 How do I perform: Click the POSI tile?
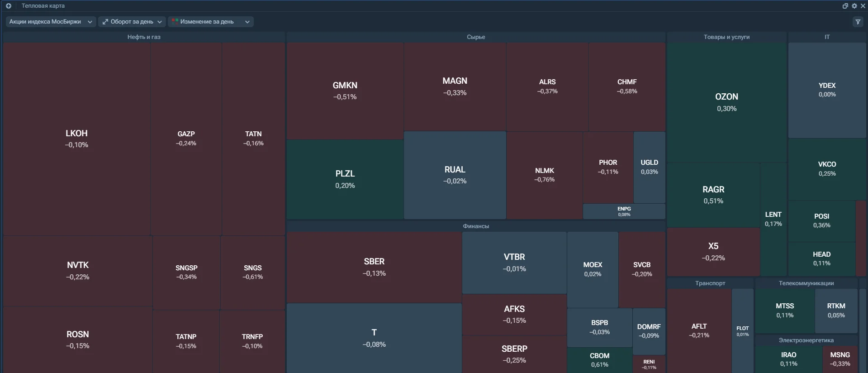[821, 221]
